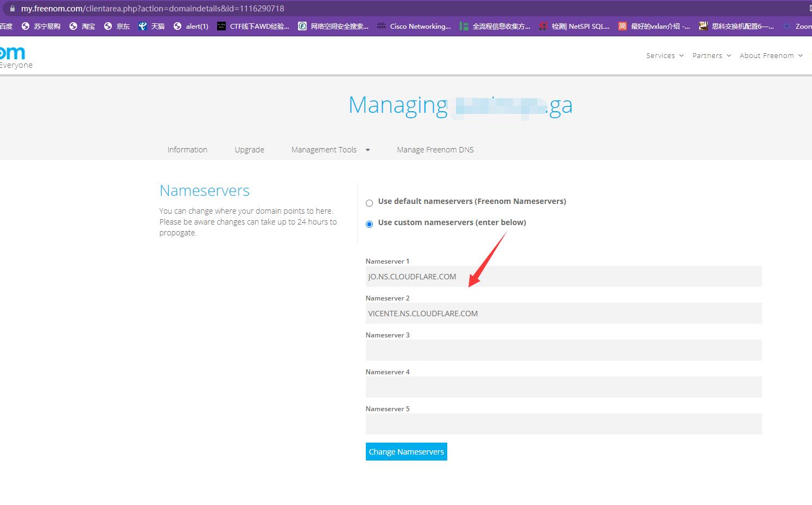This screenshot has height=505, width=812.
Task: Expand the Services dropdown menu
Action: point(665,55)
